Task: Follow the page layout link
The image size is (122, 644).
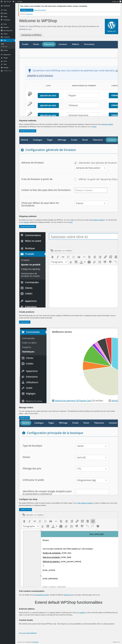Action: [68, 595]
